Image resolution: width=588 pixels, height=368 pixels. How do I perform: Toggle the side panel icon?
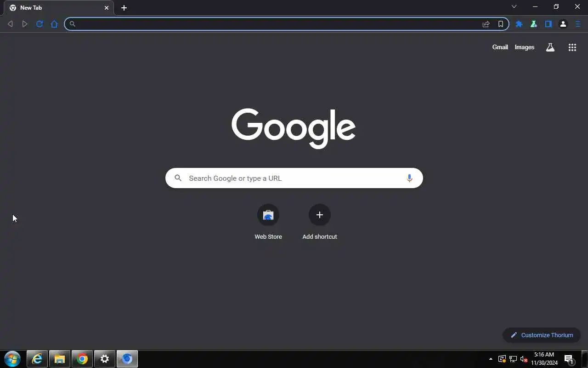point(548,24)
